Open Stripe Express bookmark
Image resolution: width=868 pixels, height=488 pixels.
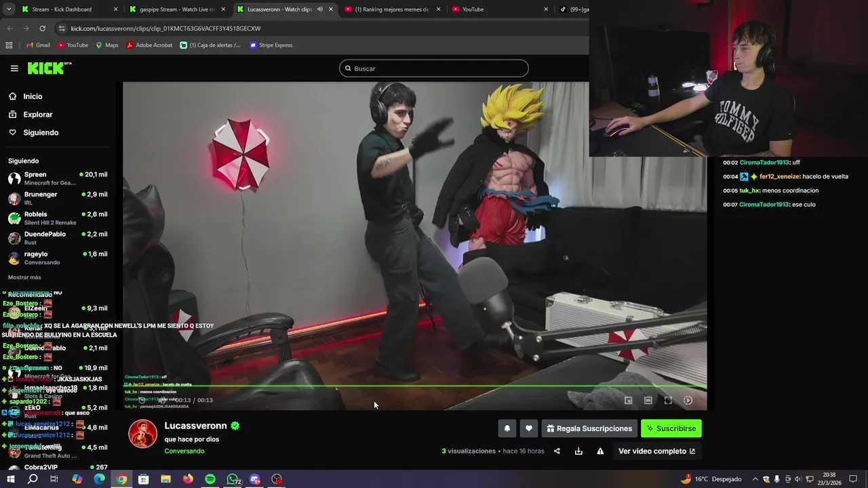[x=271, y=45]
